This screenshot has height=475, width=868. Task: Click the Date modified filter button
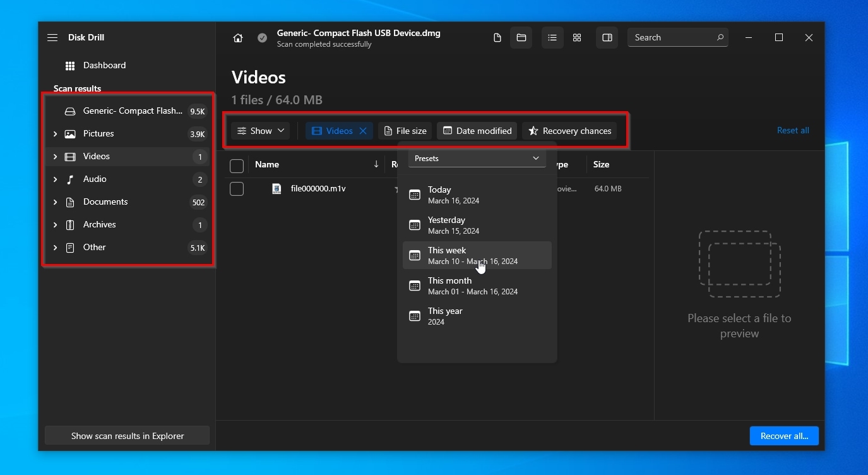(x=477, y=131)
